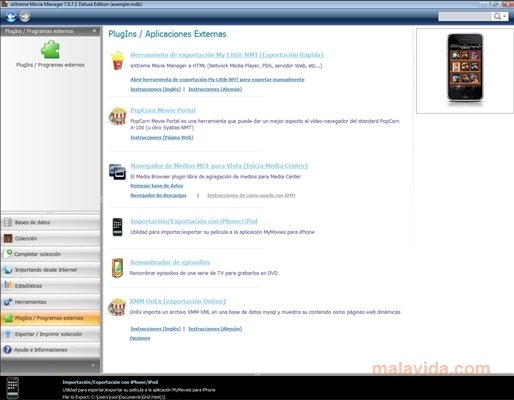Open Renombrador de episodios link
Image resolution: width=514 pixels, height=400 pixels.
(170, 262)
